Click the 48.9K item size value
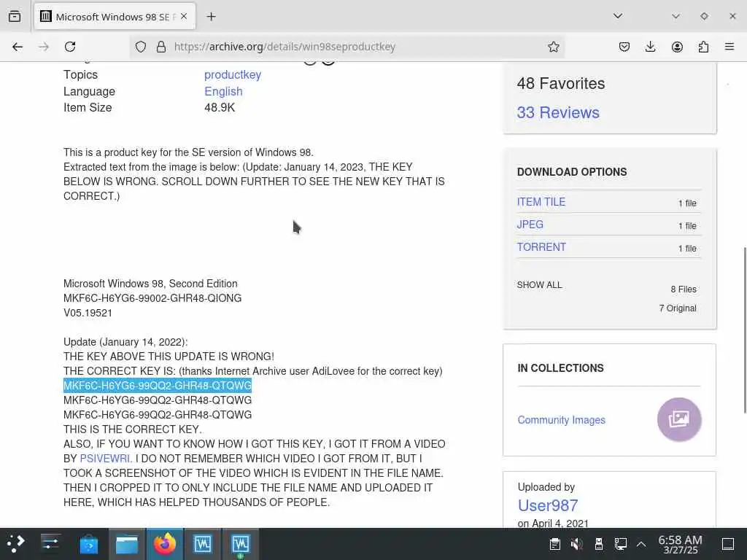This screenshot has height=560, width=747. tap(220, 108)
